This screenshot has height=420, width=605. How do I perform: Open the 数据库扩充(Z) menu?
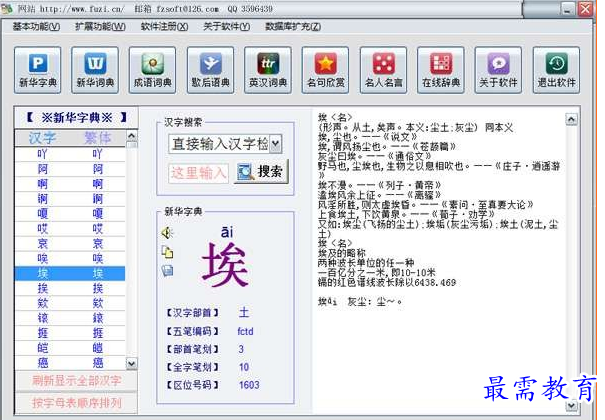click(293, 27)
